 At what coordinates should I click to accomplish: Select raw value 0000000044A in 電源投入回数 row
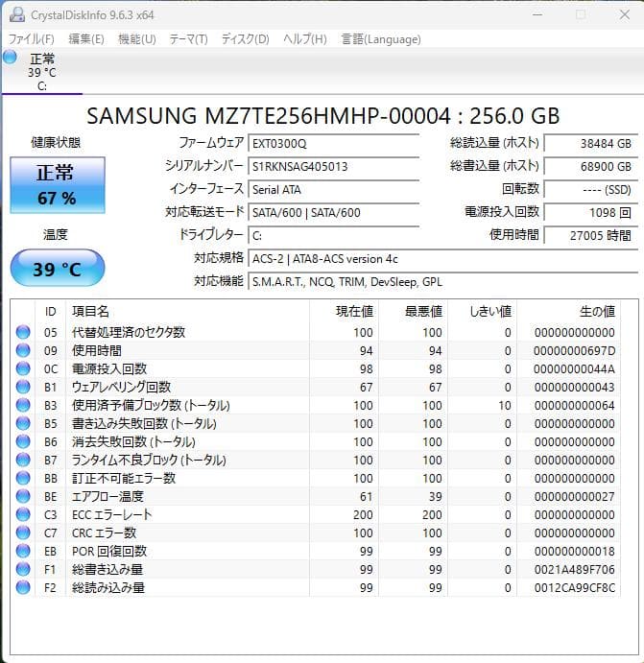(x=574, y=369)
